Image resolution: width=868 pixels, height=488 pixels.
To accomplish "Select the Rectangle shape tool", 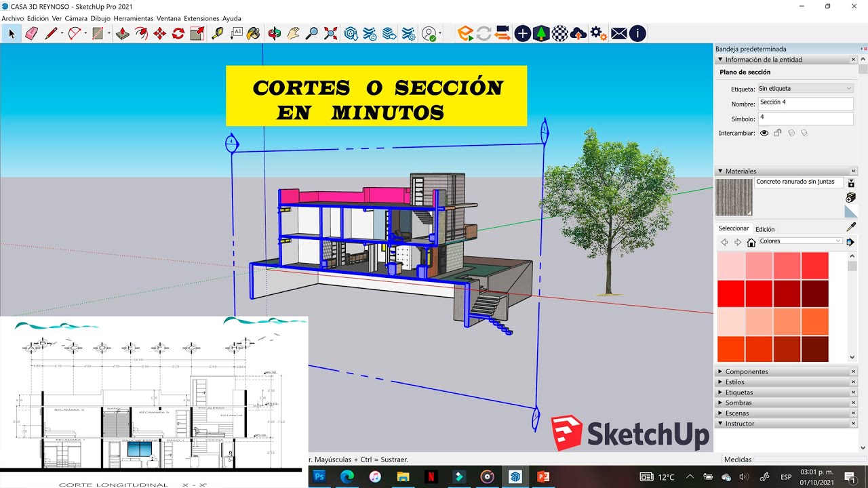I will [x=98, y=33].
